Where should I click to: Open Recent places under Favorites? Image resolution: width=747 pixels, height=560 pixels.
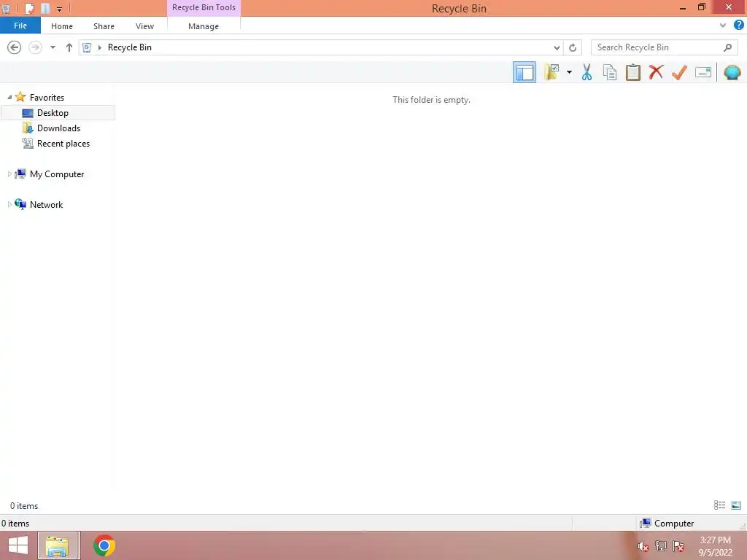[x=63, y=144]
